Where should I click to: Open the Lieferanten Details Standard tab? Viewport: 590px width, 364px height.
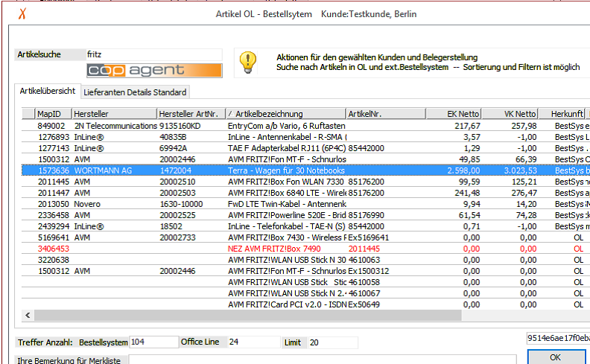click(x=135, y=92)
